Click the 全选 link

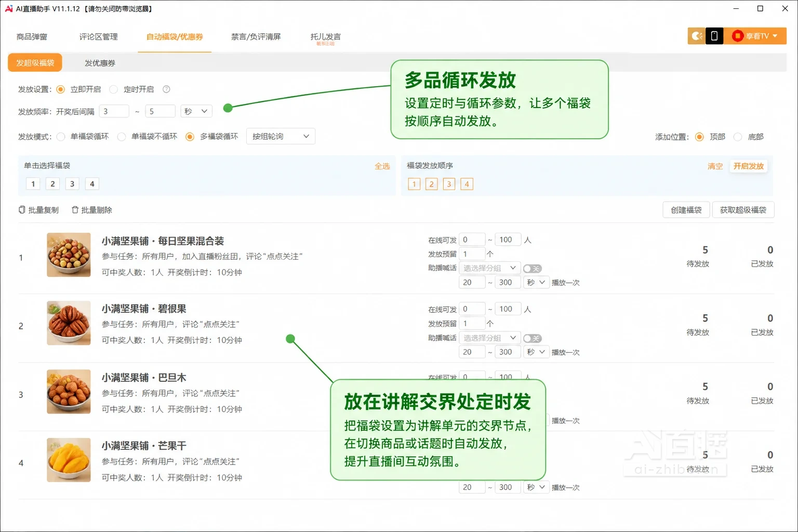[382, 166]
